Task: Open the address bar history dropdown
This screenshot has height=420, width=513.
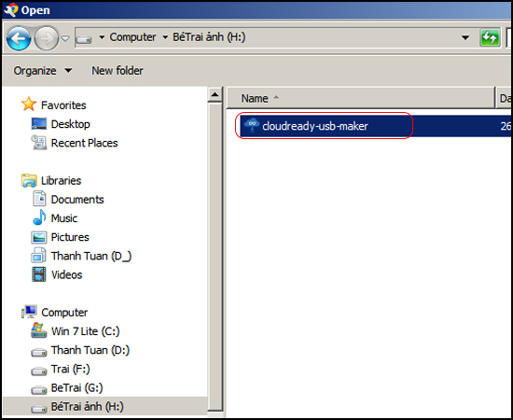Action: click(464, 38)
